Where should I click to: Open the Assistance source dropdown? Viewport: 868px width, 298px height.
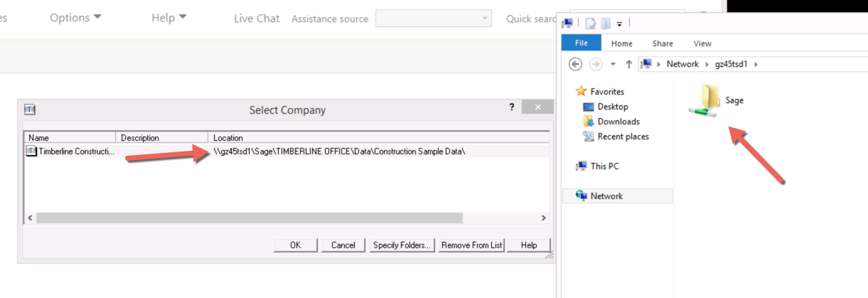point(434,18)
